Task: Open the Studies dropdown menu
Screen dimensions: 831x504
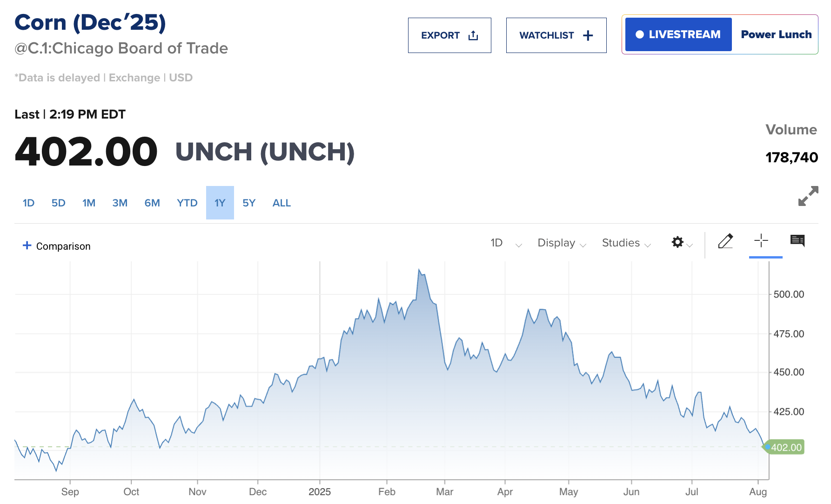Action: click(626, 243)
